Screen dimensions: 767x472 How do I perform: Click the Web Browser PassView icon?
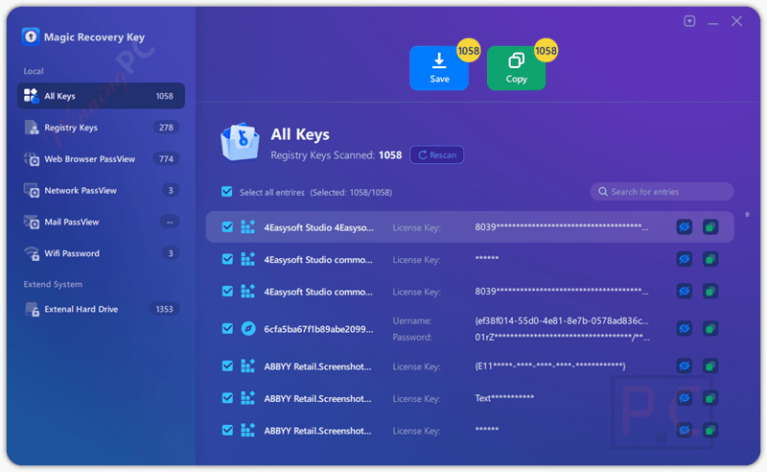pyautogui.click(x=31, y=159)
